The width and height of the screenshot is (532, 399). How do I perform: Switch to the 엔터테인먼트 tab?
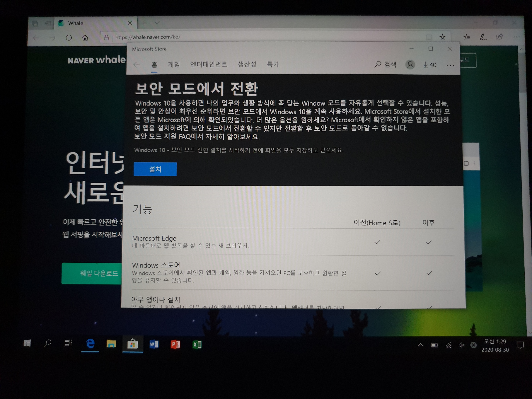click(209, 64)
